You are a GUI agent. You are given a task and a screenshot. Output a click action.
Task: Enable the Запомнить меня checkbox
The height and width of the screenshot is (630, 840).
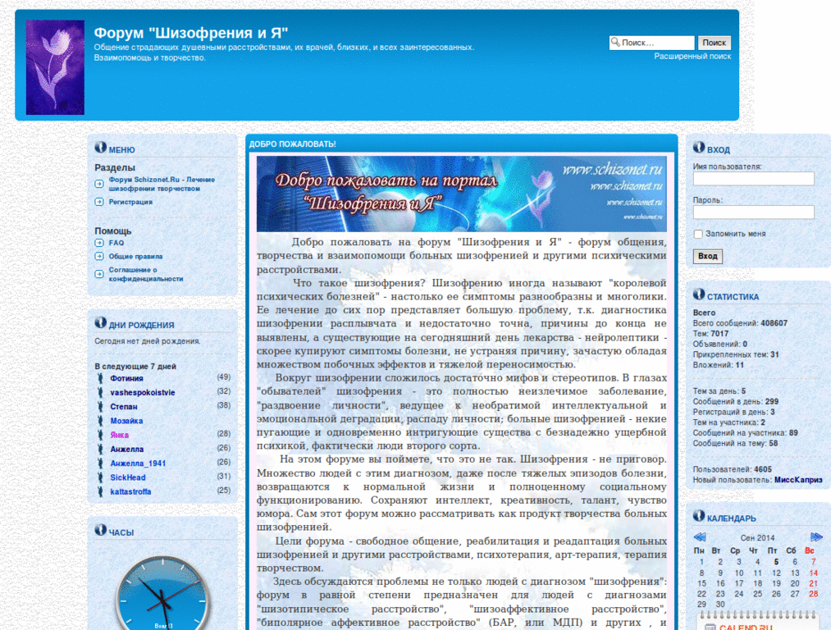tap(698, 234)
